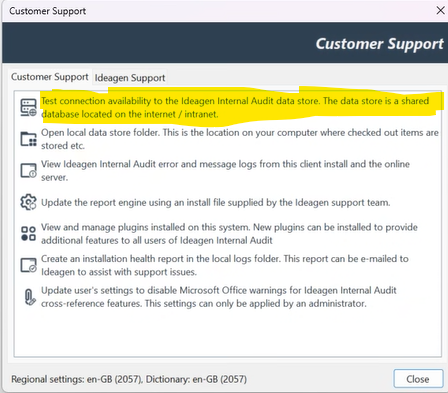Click the test data store connection icon
The width and height of the screenshot is (448, 393).
point(28,107)
